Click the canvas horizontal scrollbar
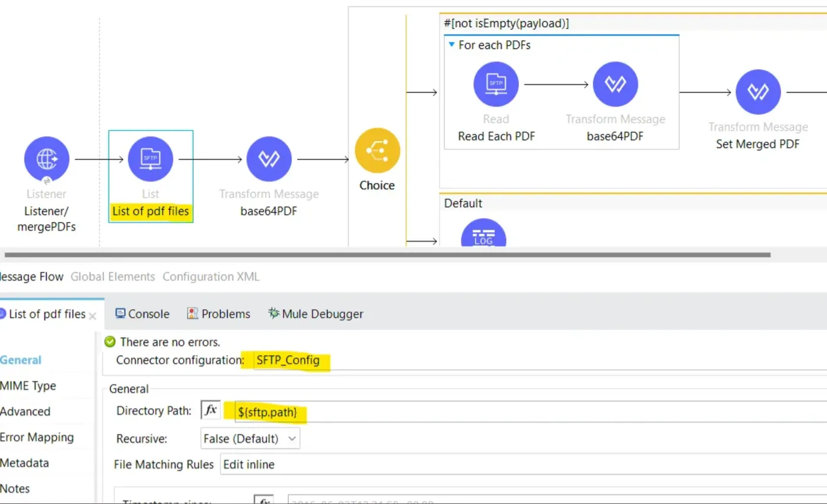Viewport: 827px width, 504px height. pos(387,255)
